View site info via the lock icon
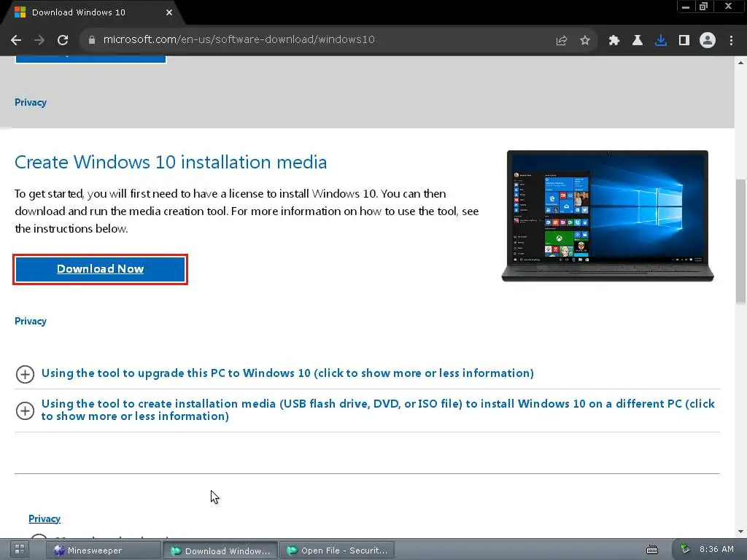 click(x=91, y=40)
